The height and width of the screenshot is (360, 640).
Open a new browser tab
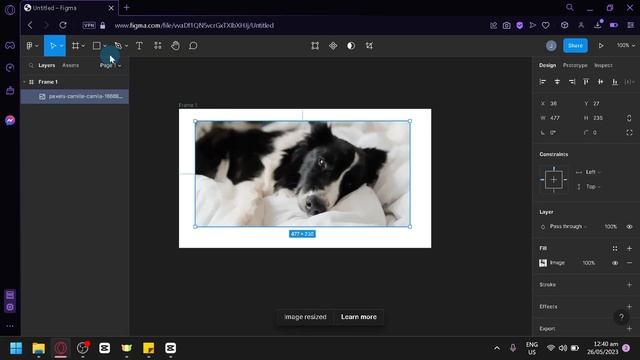click(x=127, y=7)
